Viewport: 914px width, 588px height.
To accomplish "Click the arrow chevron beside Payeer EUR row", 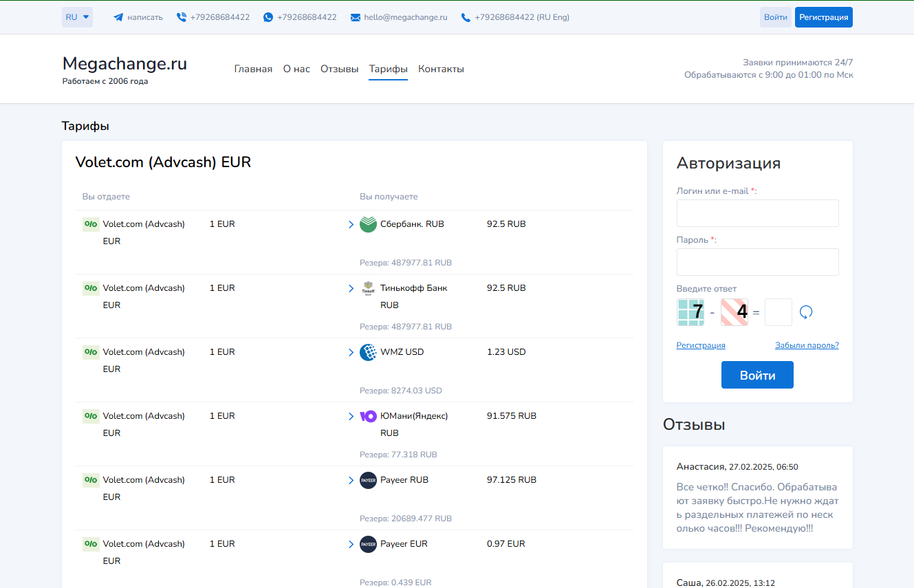I will tap(351, 545).
